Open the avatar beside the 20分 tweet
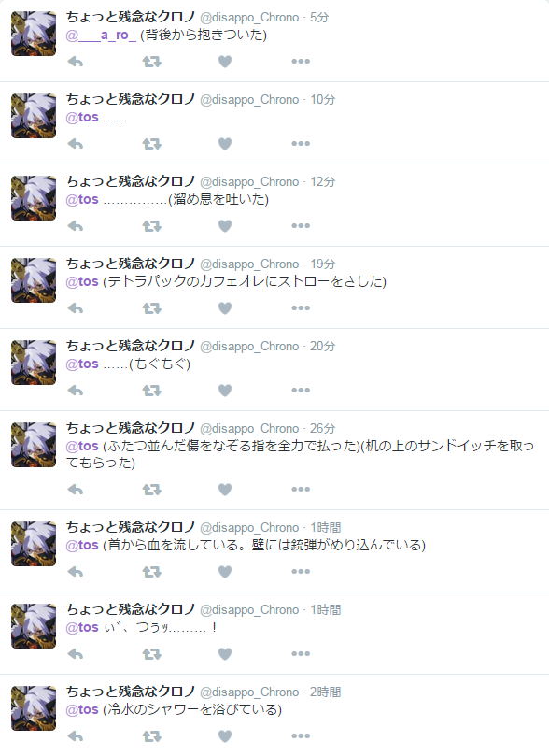This screenshot has height=756, width=549. point(34,363)
